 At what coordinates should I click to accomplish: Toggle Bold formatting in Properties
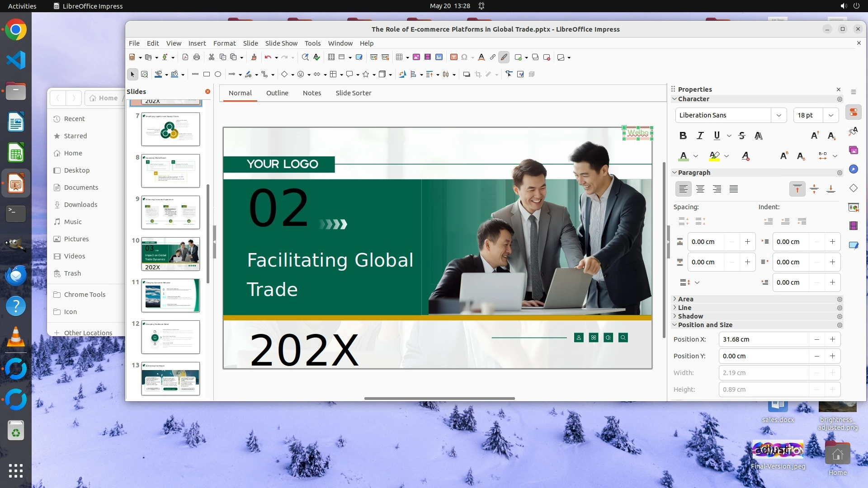[683, 136]
